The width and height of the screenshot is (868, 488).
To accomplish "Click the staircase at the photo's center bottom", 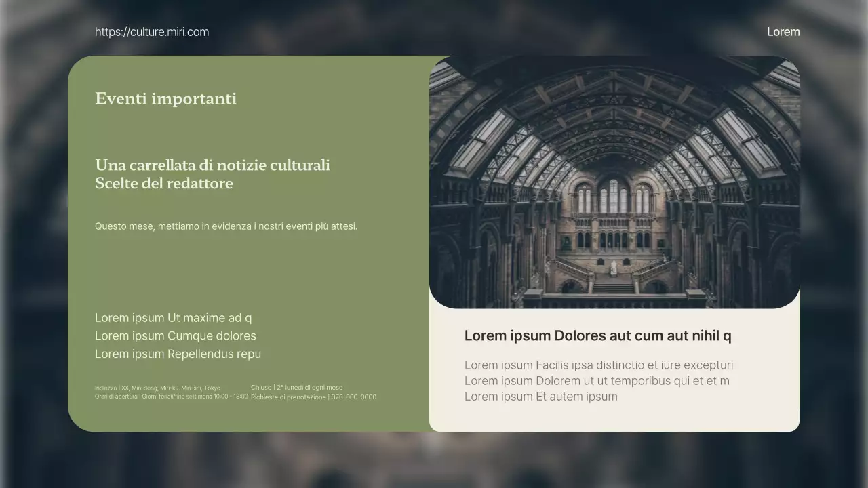I will [614, 285].
